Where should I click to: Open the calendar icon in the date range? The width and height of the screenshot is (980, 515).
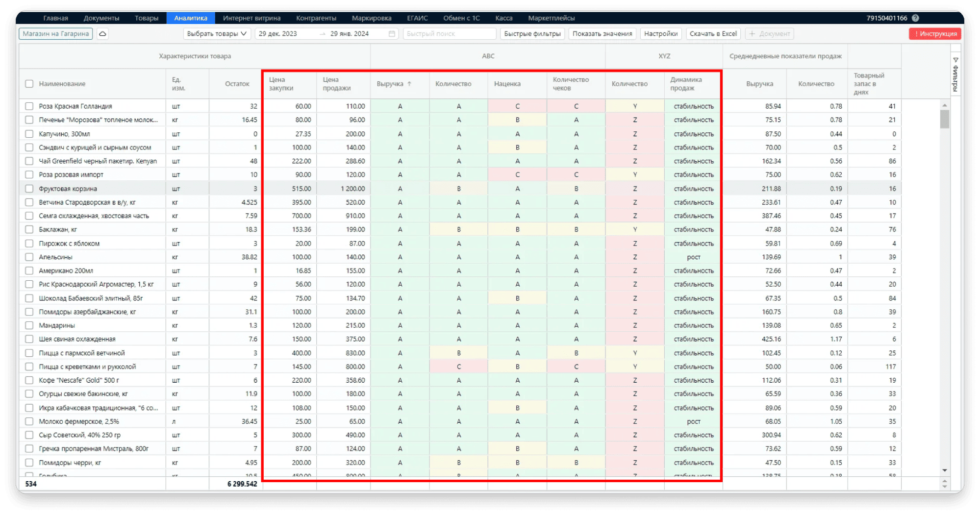point(392,34)
